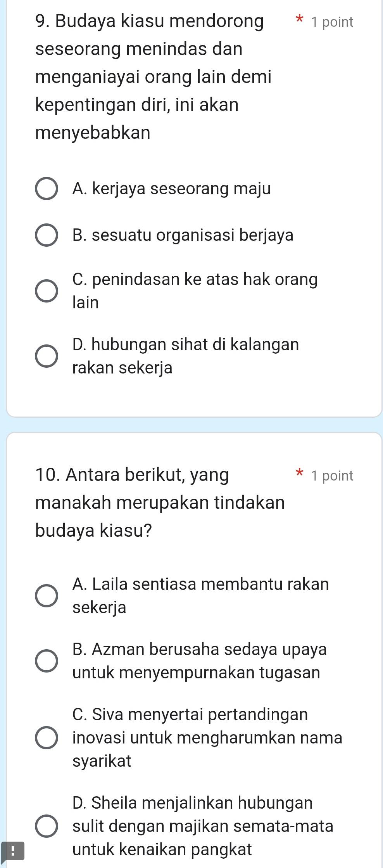Click the '1 point' label of question 9
This screenshot has width=383, height=868.
[x=332, y=22]
